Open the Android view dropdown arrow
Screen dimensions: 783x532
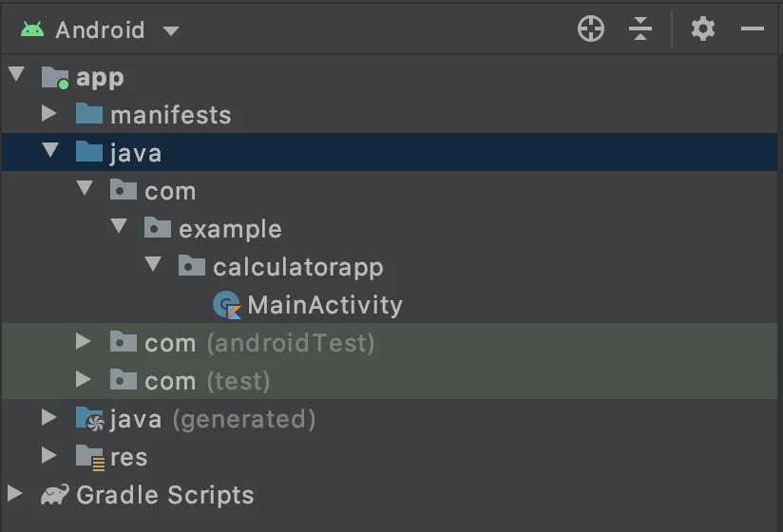point(171,31)
